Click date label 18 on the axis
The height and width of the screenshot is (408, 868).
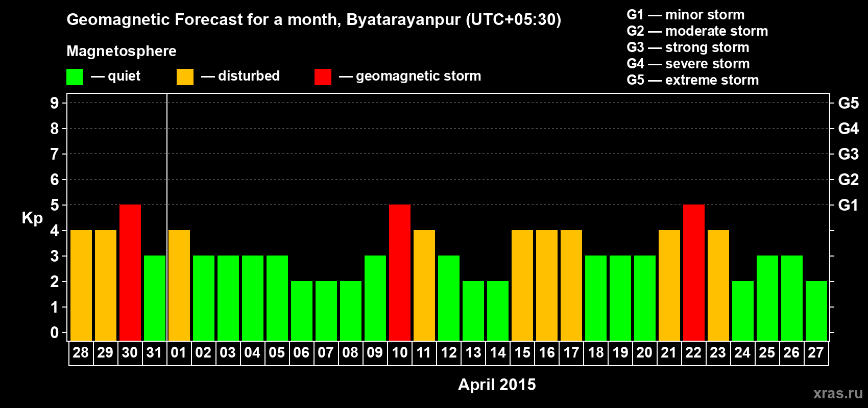596,353
